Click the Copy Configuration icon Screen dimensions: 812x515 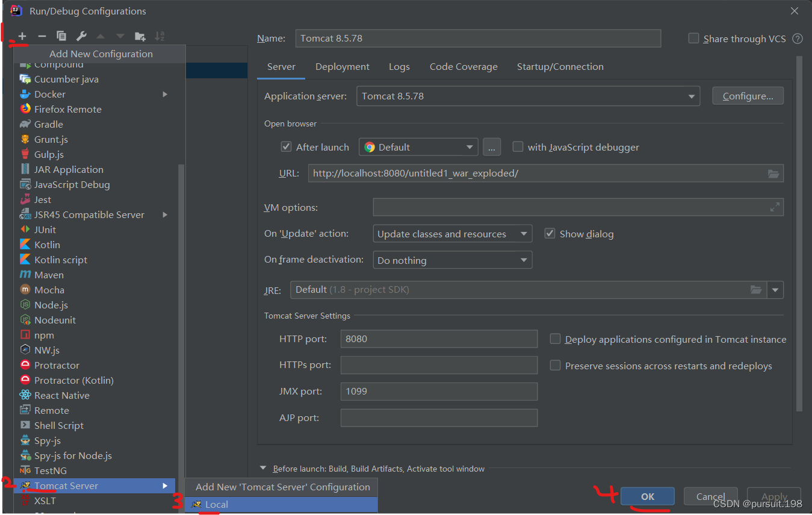pos(61,36)
